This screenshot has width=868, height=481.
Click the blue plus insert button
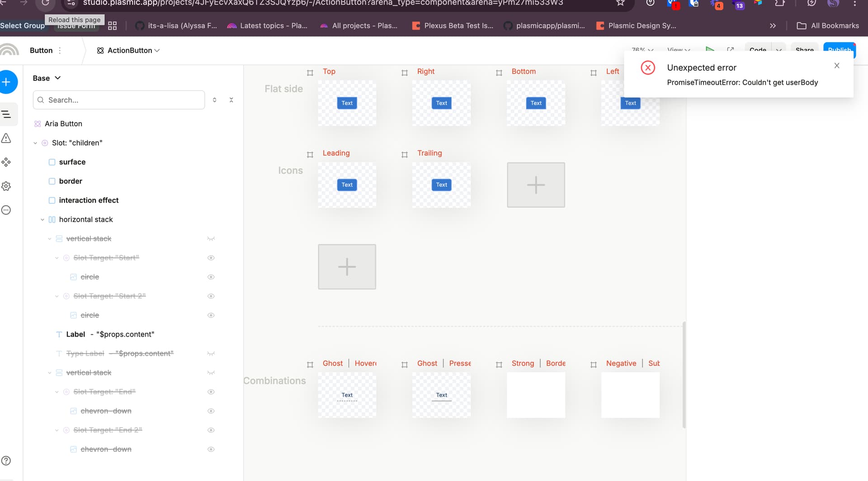tap(6, 82)
